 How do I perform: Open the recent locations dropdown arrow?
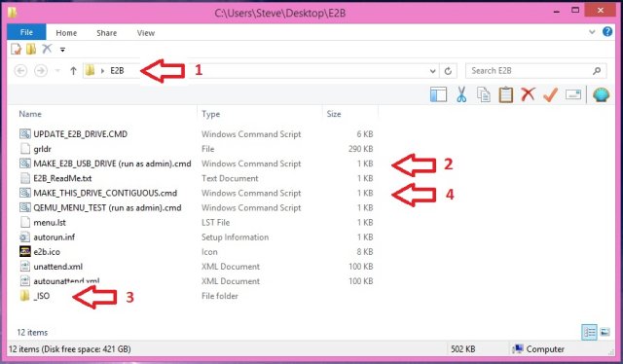click(57, 71)
